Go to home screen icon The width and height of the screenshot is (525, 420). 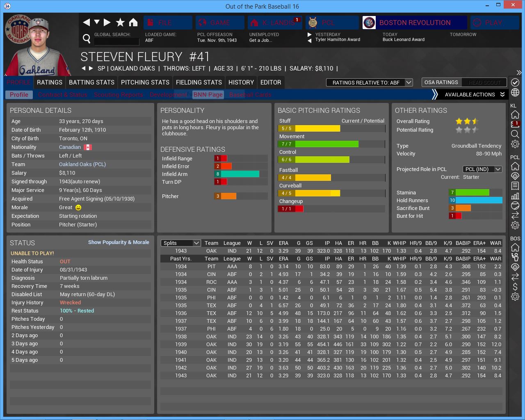tap(133, 22)
